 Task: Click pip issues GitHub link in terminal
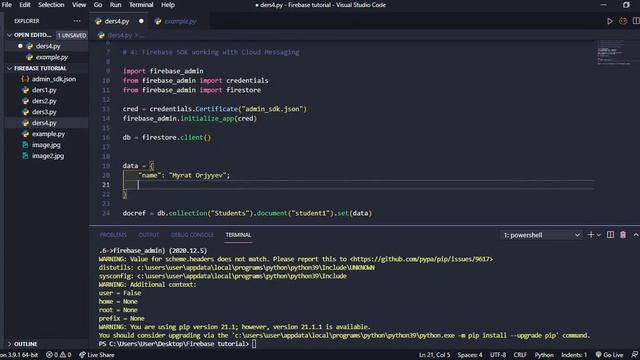tap(423, 259)
